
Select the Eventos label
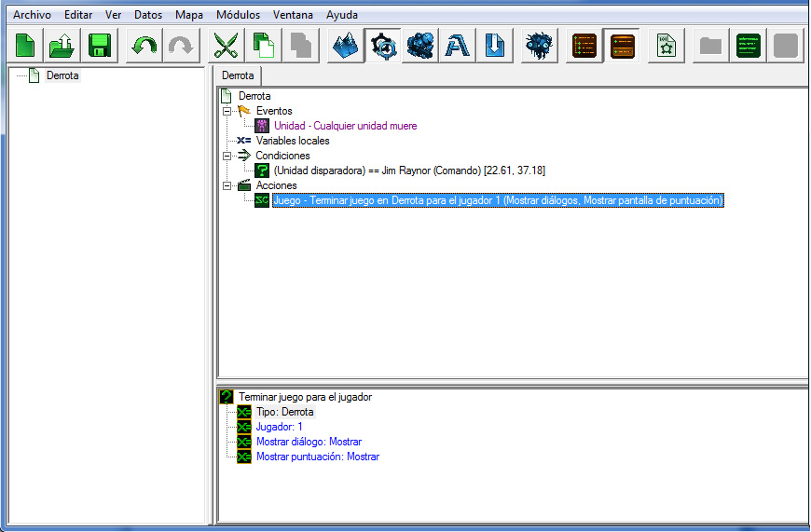(274, 111)
